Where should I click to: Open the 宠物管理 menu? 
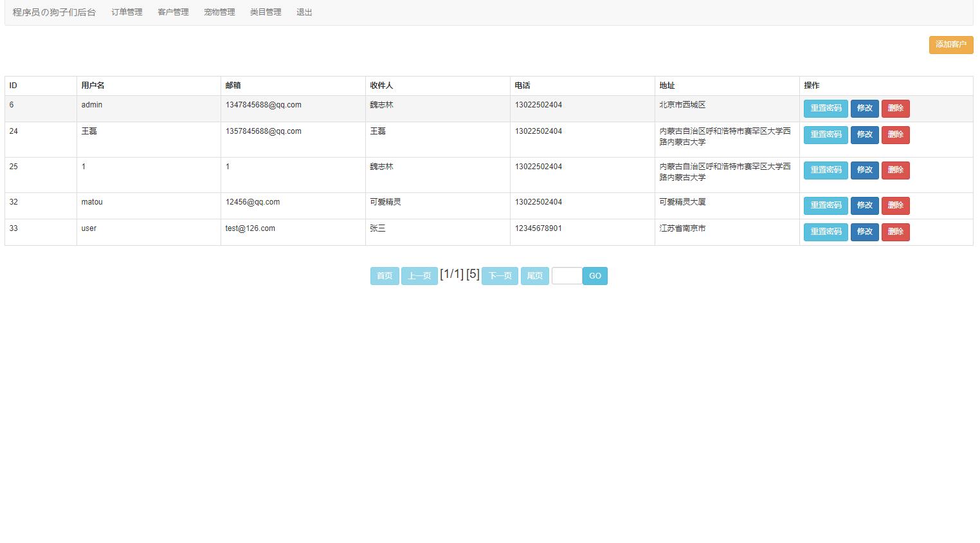tap(219, 12)
